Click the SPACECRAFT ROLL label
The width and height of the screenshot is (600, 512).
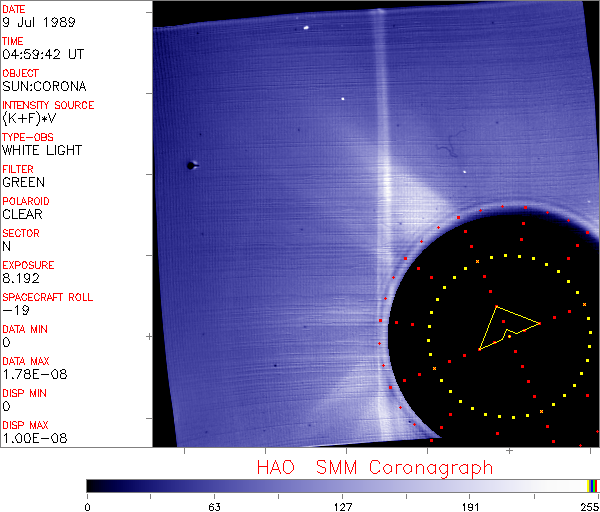point(47,297)
